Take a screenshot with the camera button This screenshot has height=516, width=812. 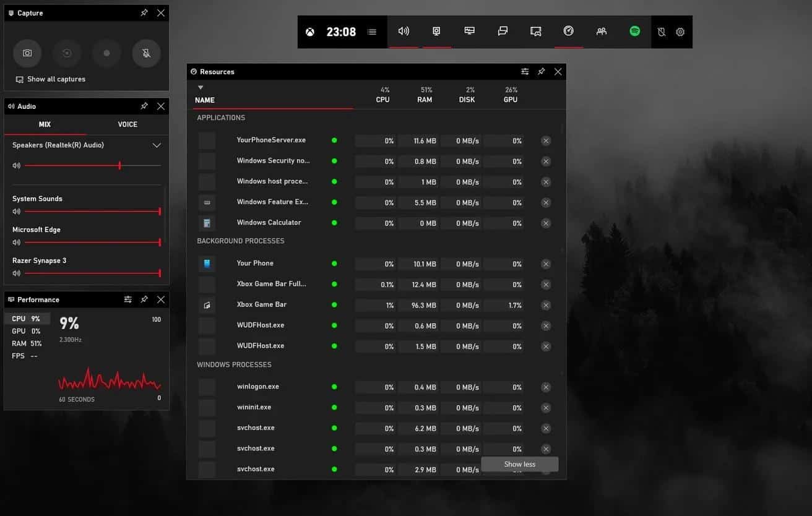click(27, 53)
